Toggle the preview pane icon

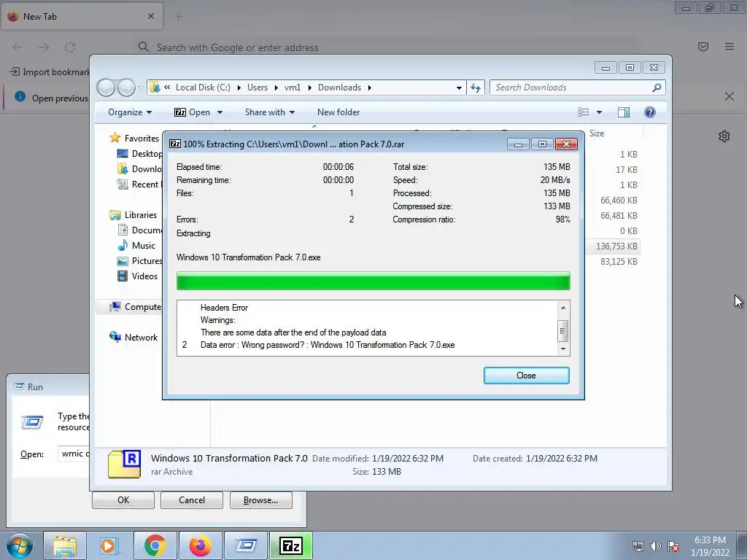[x=623, y=112]
